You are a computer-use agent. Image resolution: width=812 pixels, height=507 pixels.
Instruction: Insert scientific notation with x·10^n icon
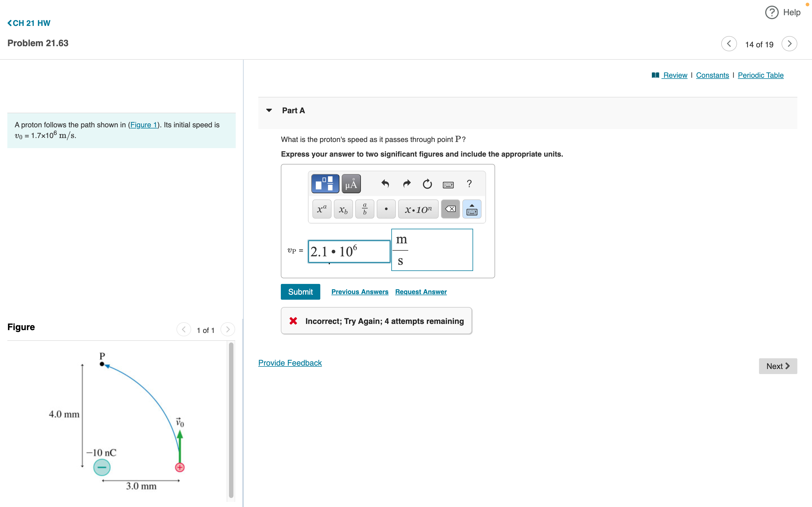coord(418,208)
